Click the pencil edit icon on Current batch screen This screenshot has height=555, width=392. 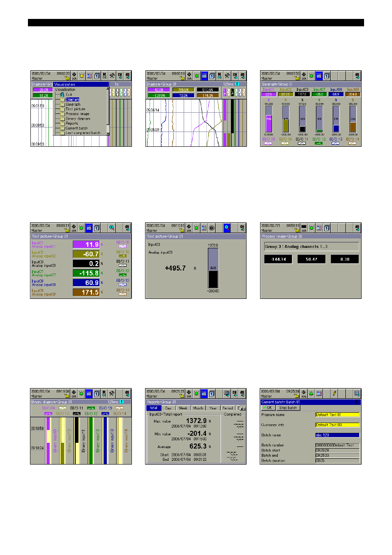[x=334, y=393]
